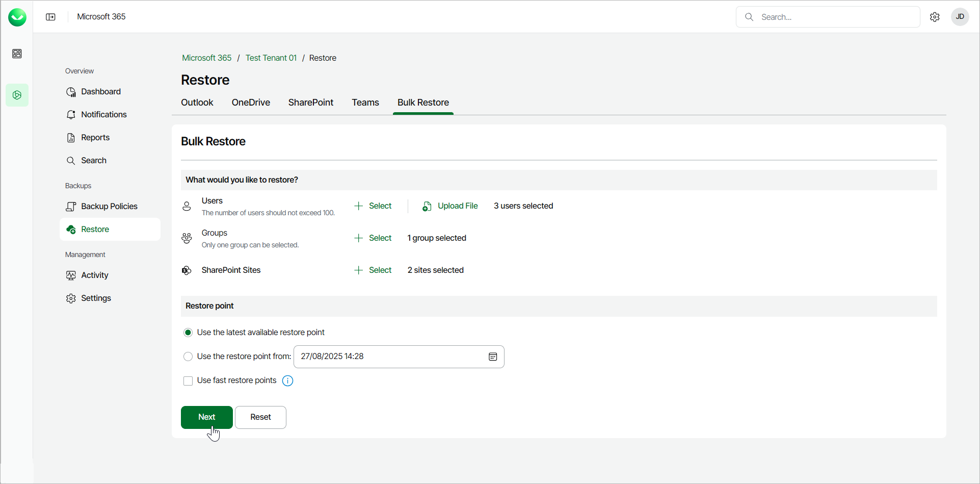The image size is (980, 484).
Task: Click the Test Tenant 01 breadcrumb link
Action: click(x=271, y=58)
